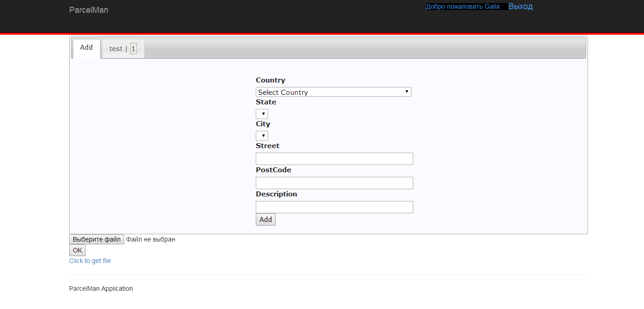Click the Выберите файл file chooser button
The image size is (644, 309).
coord(96,239)
